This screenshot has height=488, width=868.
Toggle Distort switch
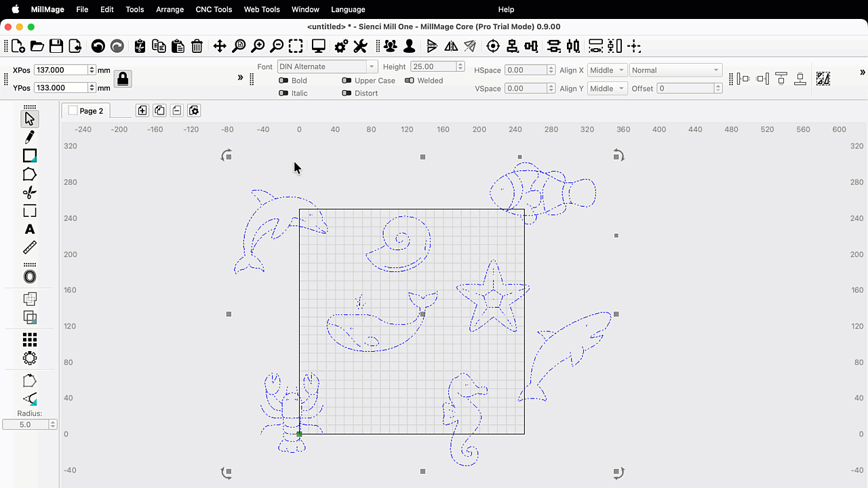coord(347,94)
